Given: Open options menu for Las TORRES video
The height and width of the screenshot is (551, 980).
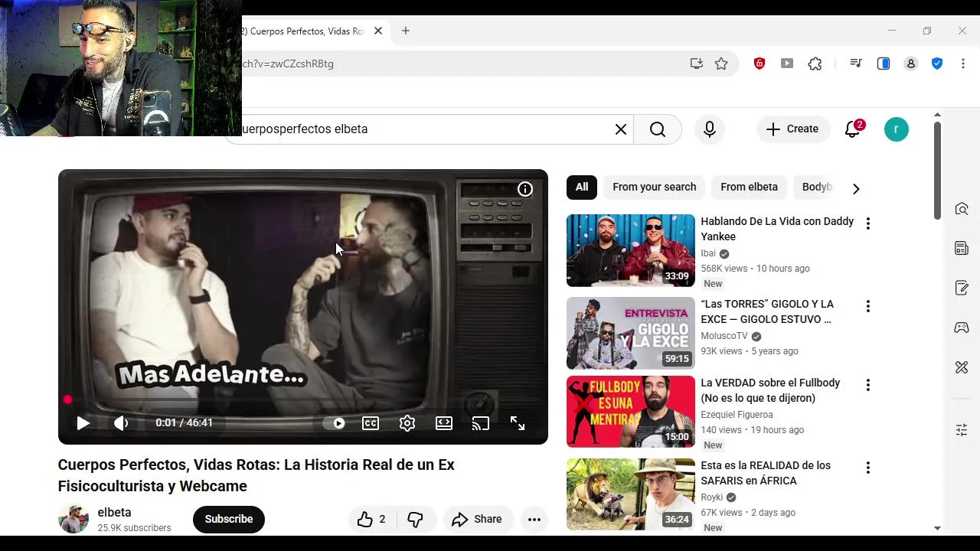Looking at the screenshot, I should pyautogui.click(x=867, y=306).
